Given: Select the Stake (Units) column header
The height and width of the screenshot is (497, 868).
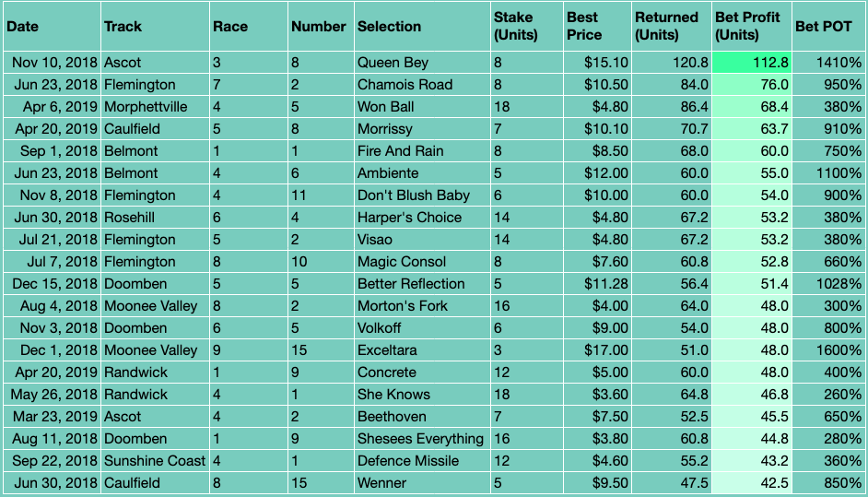Looking at the screenshot, I should [x=527, y=26].
